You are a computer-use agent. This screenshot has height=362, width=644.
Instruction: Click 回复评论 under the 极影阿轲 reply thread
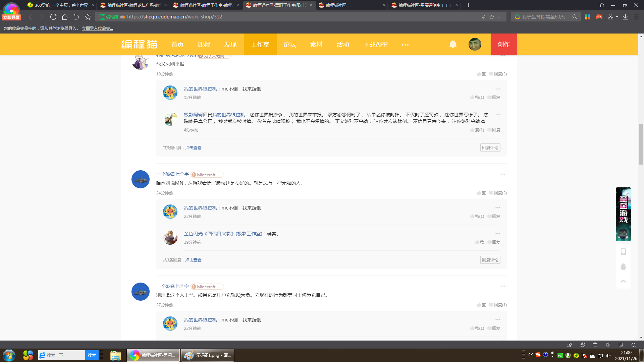click(490, 148)
